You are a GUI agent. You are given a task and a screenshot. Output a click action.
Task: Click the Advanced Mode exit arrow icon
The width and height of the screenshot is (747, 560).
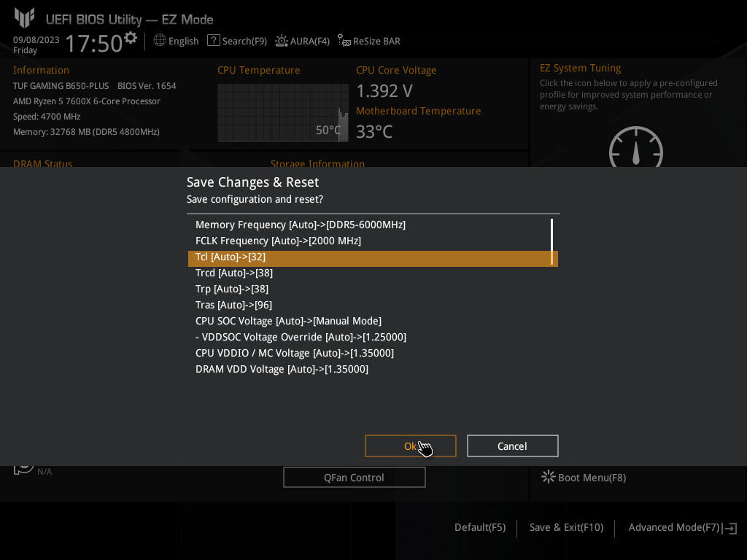click(729, 528)
